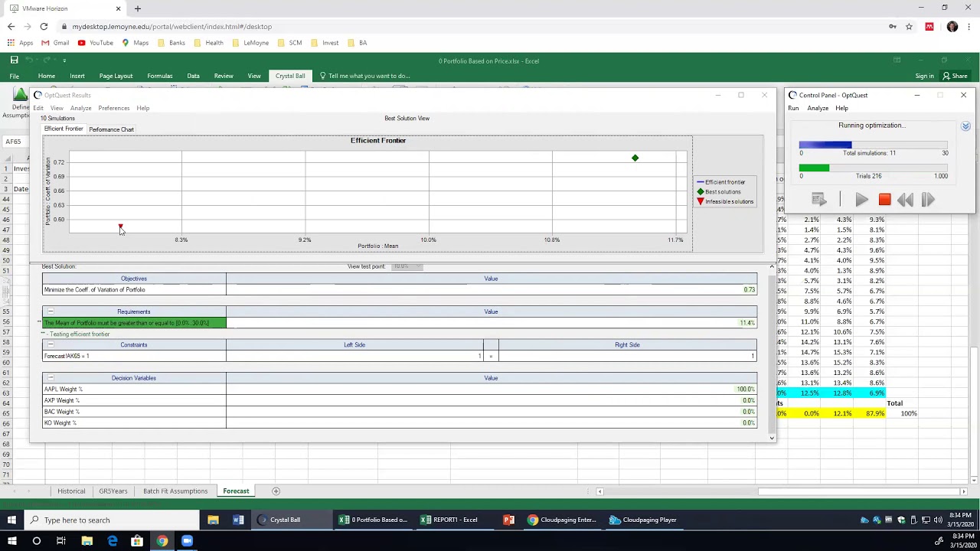Click the total simulations progress bar
This screenshot has width=980, height=551.
click(x=873, y=145)
